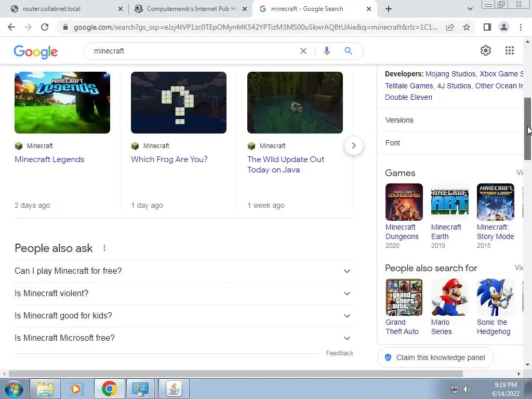Open 'Which Frog Are You?' article

tap(169, 159)
